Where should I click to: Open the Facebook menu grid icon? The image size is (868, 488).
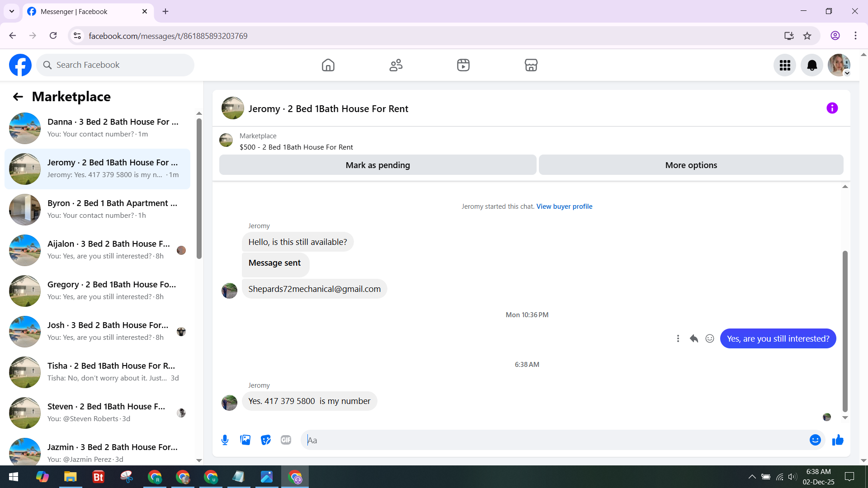coord(785,66)
